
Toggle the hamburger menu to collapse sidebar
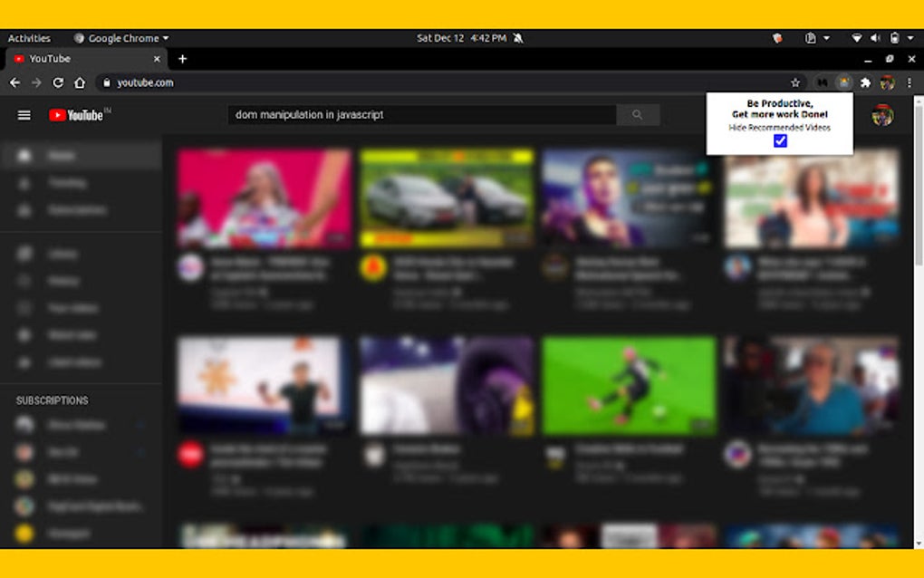tap(24, 115)
